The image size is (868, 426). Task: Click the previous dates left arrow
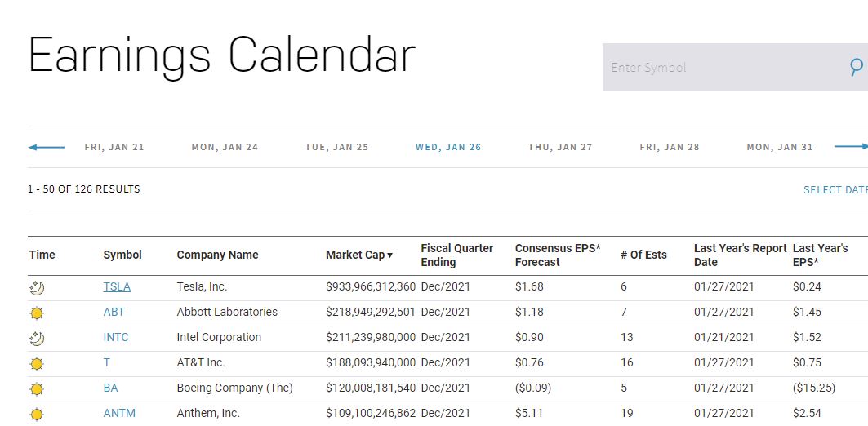coord(46,148)
